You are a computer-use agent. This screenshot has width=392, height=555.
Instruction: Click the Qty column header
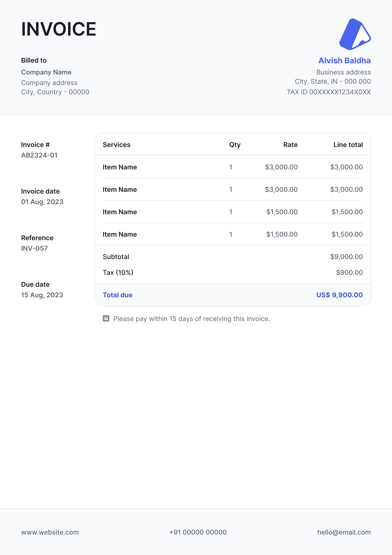point(235,145)
